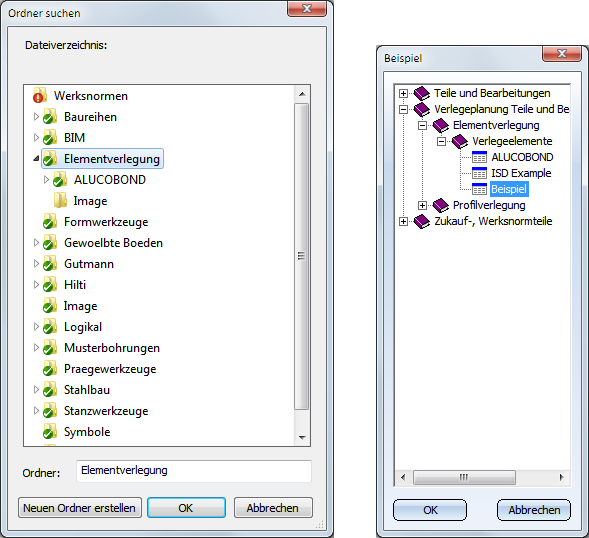Click Neuen Ordner erstellen button
The image size is (589, 538).
[80, 508]
